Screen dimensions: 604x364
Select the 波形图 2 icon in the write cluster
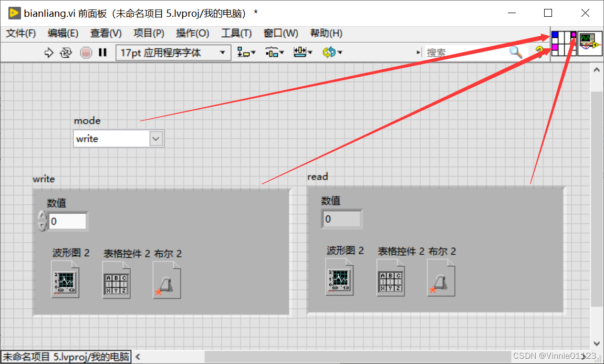click(66, 279)
